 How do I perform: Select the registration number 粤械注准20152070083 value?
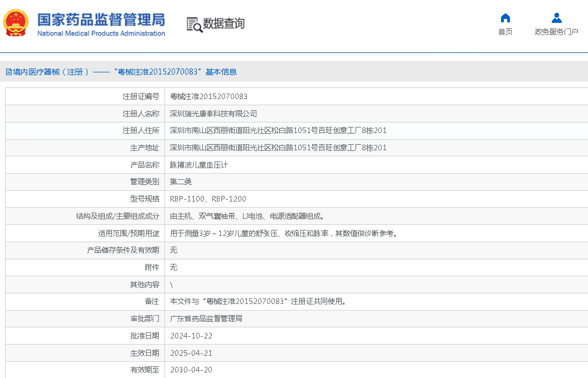click(208, 96)
